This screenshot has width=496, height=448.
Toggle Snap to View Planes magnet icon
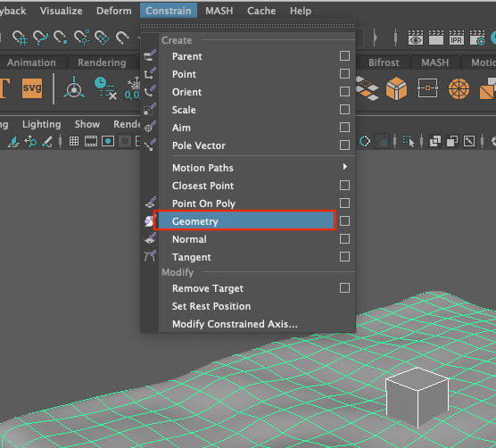pyautogui.click(x=102, y=37)
